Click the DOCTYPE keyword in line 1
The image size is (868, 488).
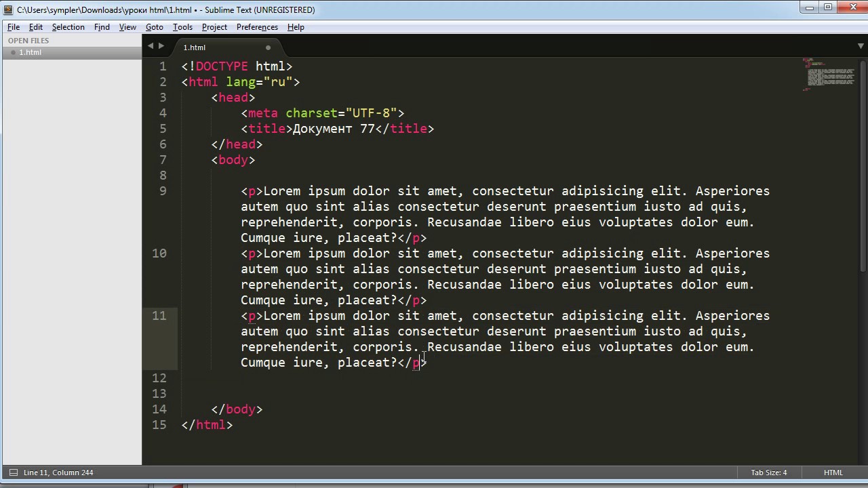click(222, 66)
